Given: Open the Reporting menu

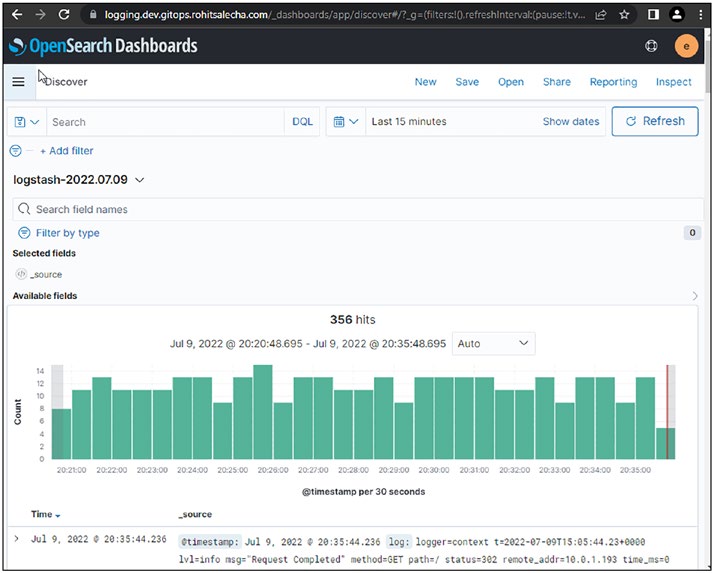Looking at the screenshot, I should click(613, 82).
